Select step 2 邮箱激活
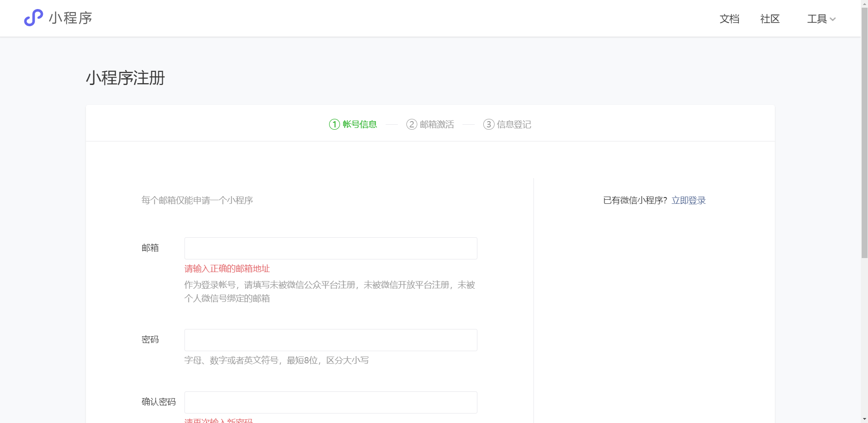Screen dimensions: 868x423 click(430, 124)
